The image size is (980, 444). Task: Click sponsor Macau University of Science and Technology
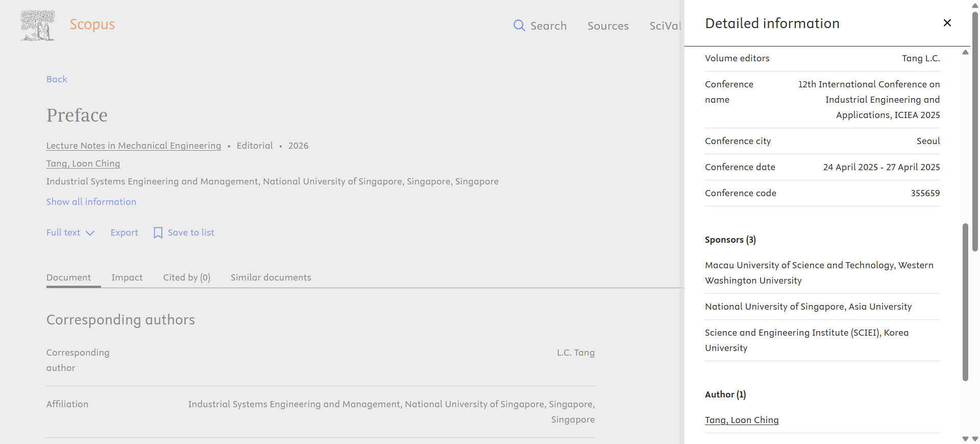click(819, 273)
